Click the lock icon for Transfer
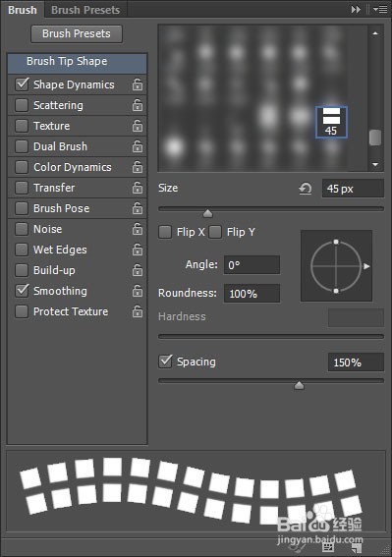This screenshot has width=392, height=557. pos(138,188)
